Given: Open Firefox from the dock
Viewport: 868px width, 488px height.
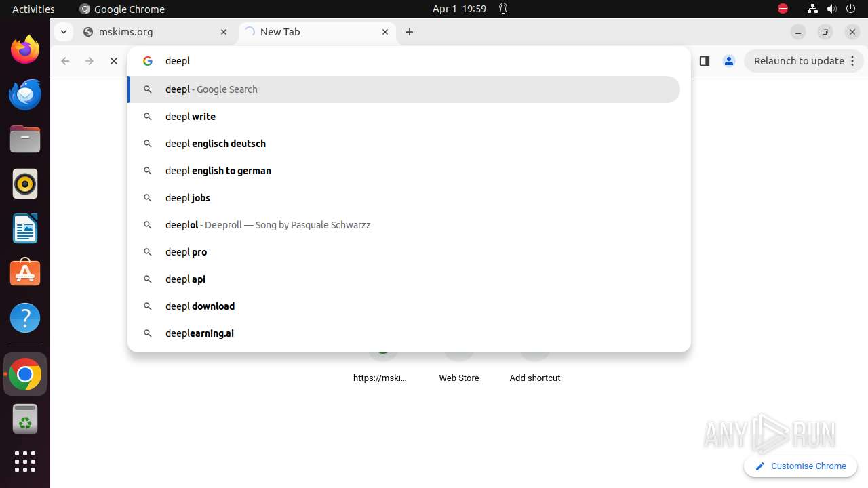Looking at the screenshot, I should pos(25,49).
